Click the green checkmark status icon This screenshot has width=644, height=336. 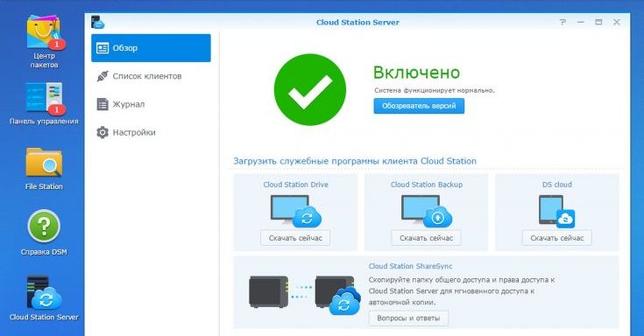309,90
